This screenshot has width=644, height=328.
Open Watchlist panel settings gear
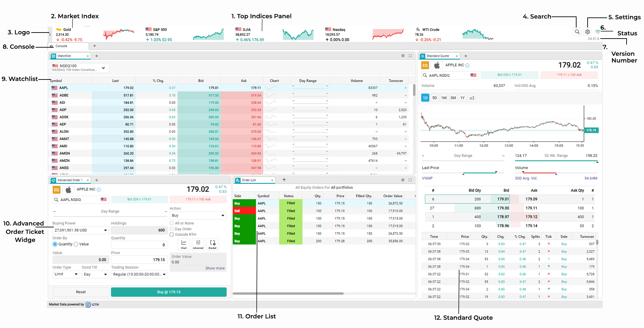tap(403, 56)
